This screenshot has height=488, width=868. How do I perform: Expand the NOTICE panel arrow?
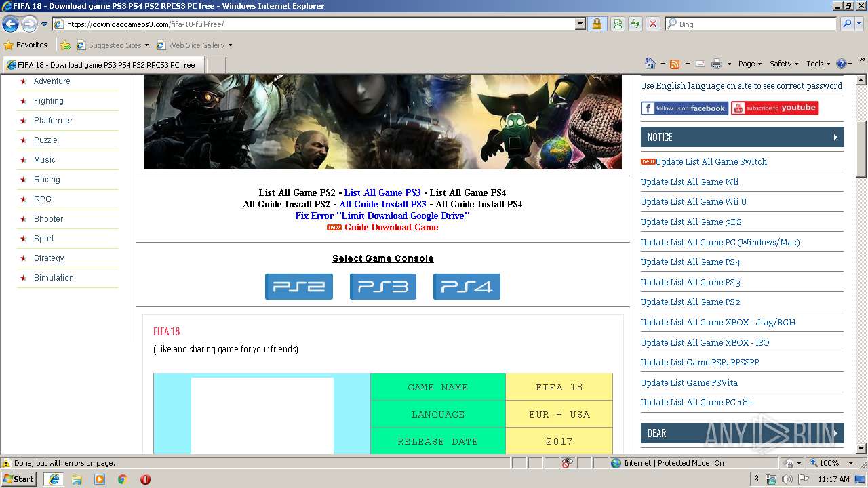835,137
